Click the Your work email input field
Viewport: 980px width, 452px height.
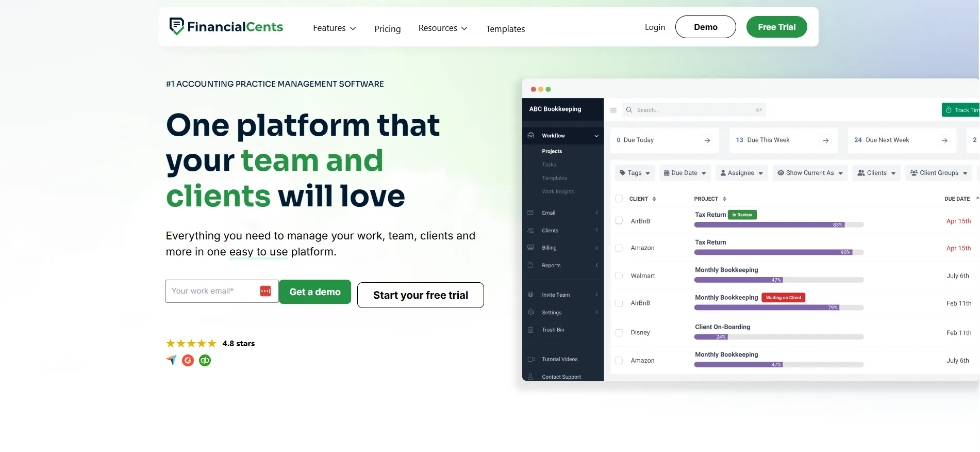point(222,291)
